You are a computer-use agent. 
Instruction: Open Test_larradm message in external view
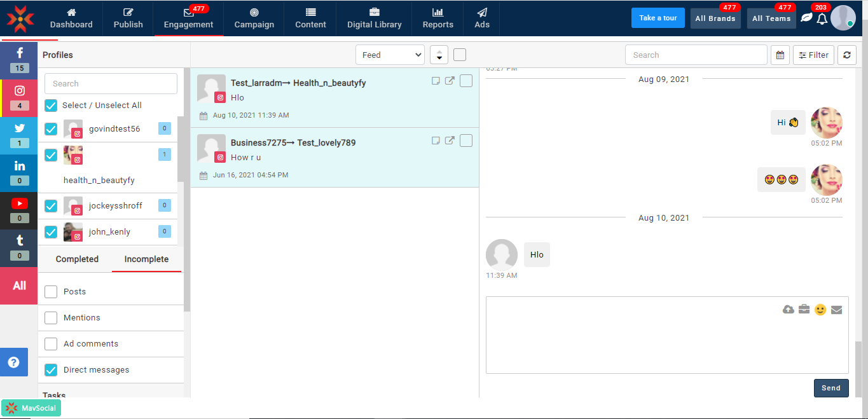pyautogui.click(x=450, y=81)
